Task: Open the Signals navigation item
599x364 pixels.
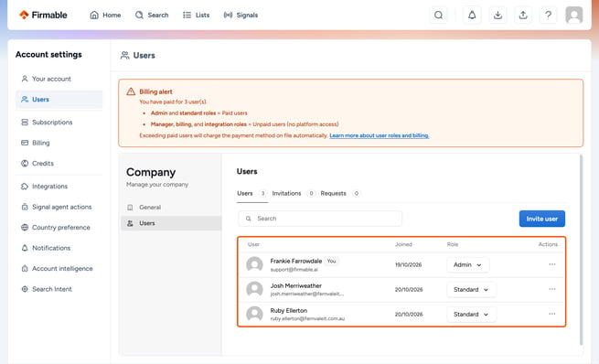Action: [241, 15]
